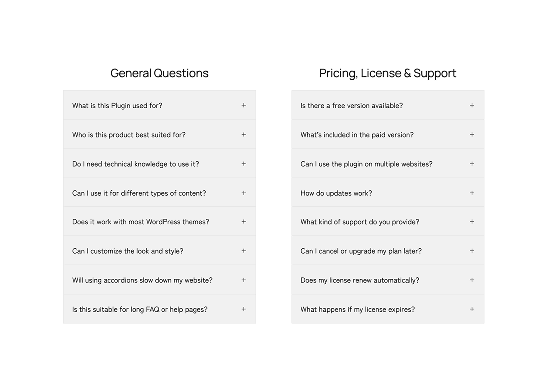Toggle plus icon for WordPress themes question
Image resolution: width=548 pixels, height=392 pixels.
[244, 222]
